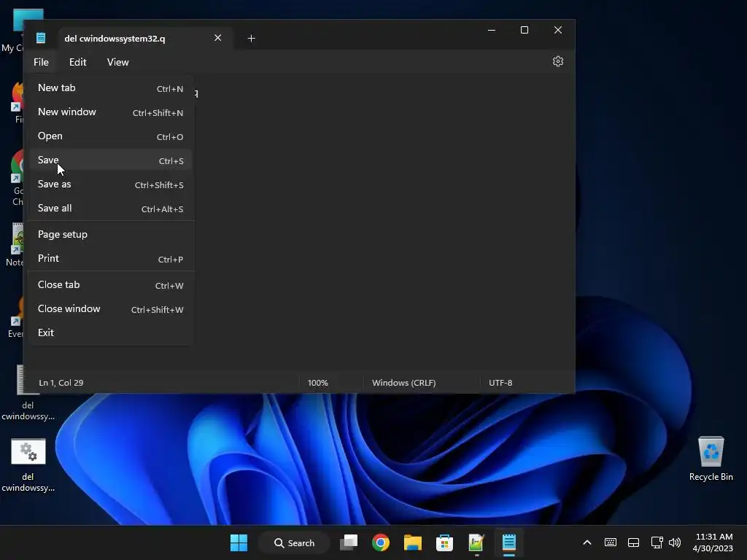747x560 pixels.
Task: Open Notepad settings gear icon
Action: coord(558,61)
